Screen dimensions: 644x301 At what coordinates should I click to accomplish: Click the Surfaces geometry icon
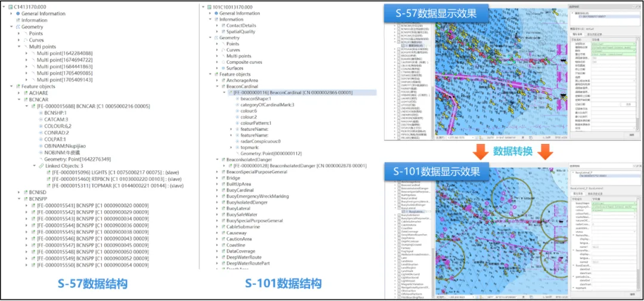tap(223, 68)
